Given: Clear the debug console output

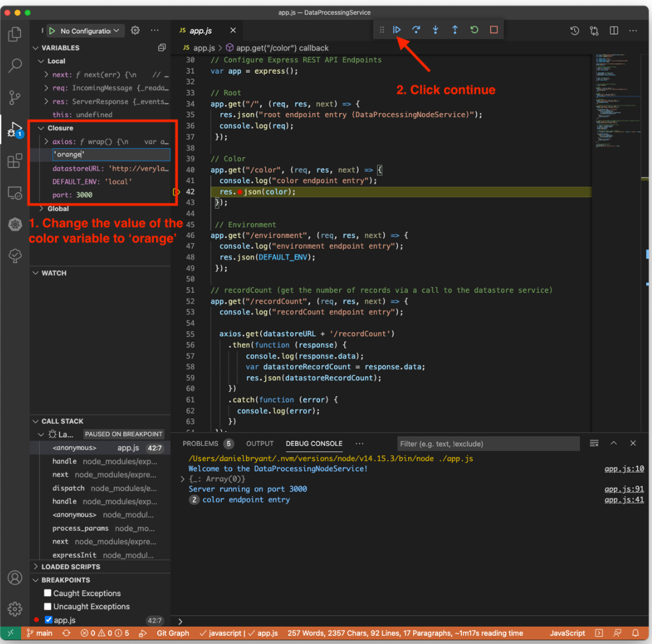Looking at the screenshot, I should (x=594, y=443).
